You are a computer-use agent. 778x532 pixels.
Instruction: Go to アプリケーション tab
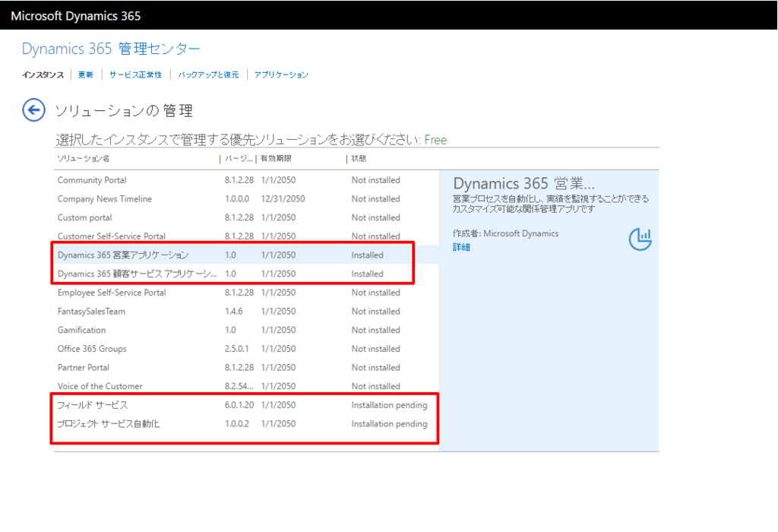tap(281, 75)
